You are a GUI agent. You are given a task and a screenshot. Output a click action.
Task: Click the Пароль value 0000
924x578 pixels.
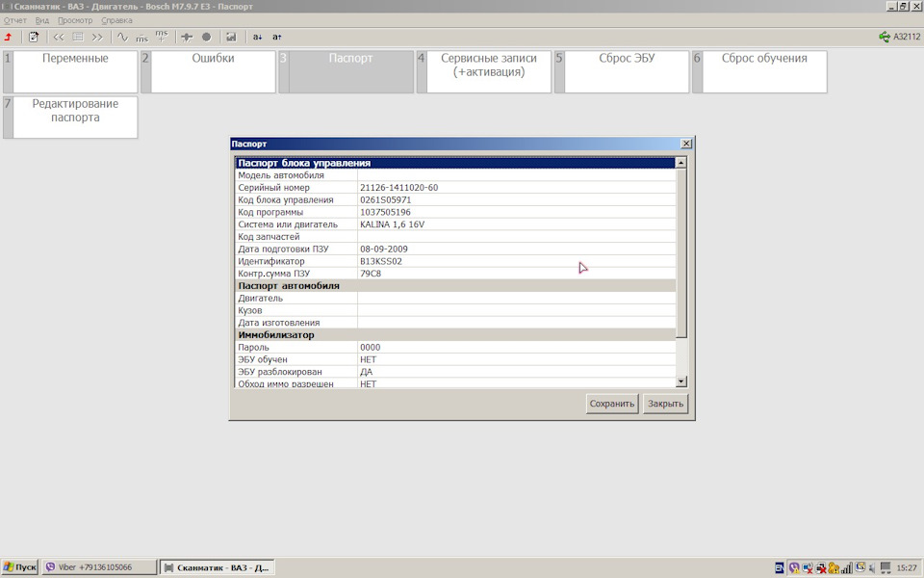click(370, 348)
